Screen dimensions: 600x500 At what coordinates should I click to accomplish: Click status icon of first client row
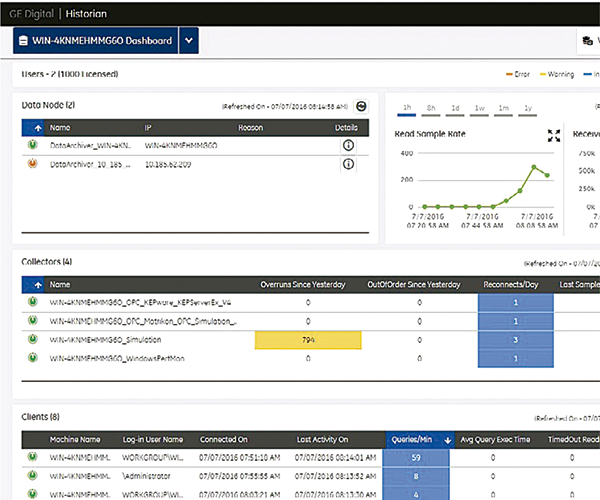(x=33, y=456)
